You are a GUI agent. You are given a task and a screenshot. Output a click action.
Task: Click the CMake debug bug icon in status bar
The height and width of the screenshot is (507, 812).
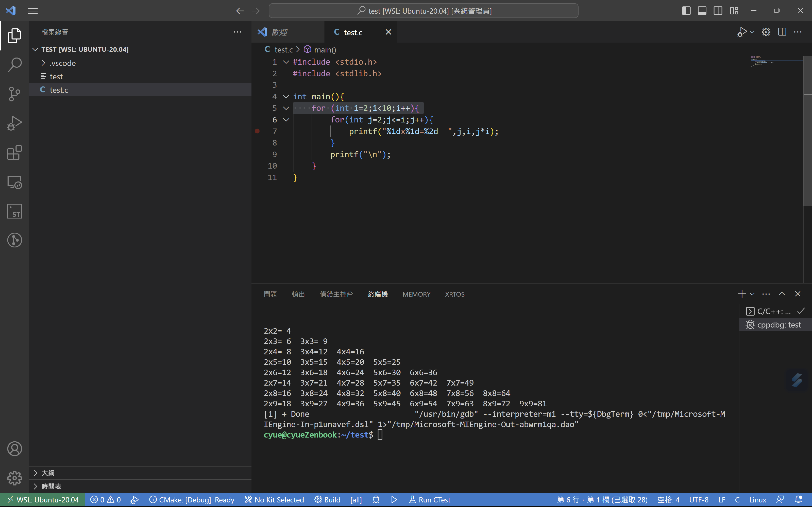[376, 500]
